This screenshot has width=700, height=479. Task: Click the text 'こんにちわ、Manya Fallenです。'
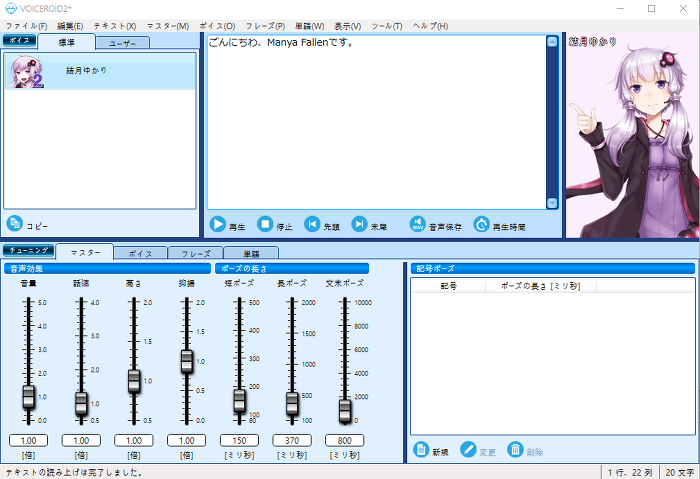[x=281, y=43]
